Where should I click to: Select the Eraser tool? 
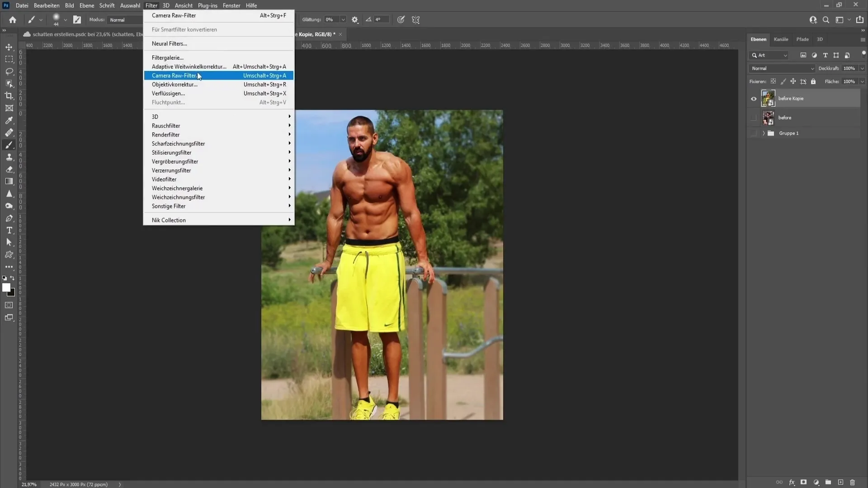pyautogui.click(x=9, y=169)
